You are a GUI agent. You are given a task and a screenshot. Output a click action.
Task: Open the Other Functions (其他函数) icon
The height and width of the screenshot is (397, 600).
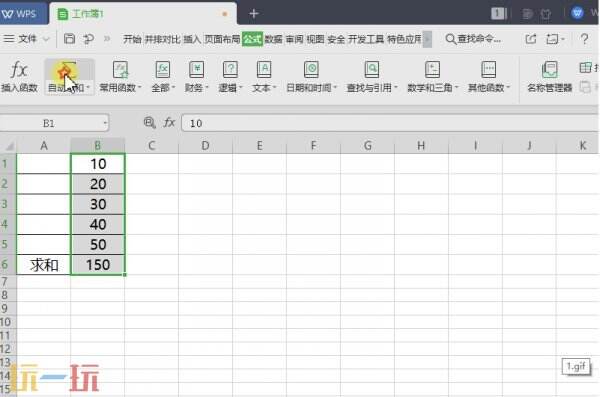(488, 70)
